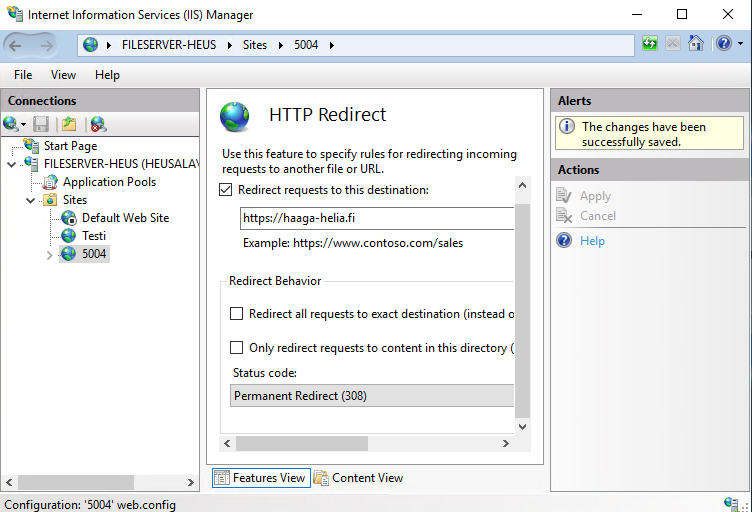Expand the 5004 site node
This screenshot has width=752, height=512.
click(x=49, y=255)
